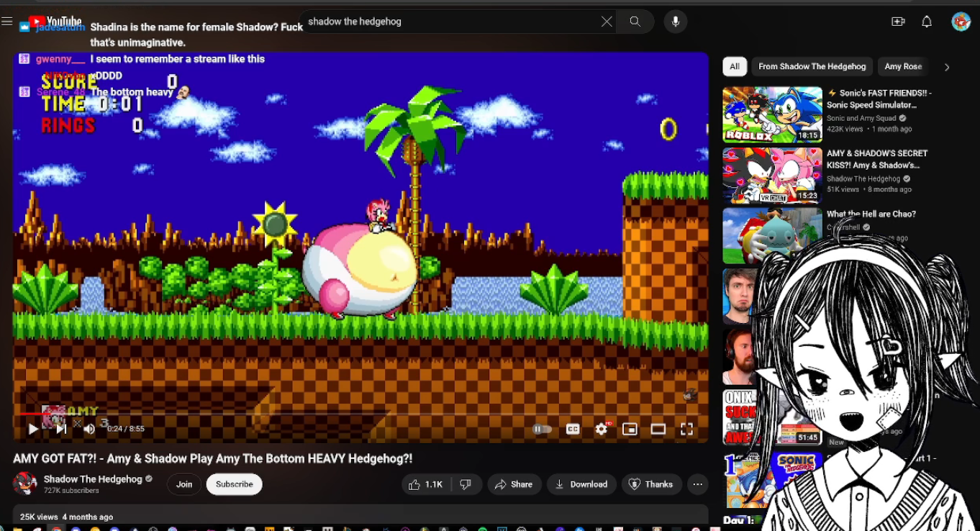Image resolution: width=980 pixels, height=531 pixels.
Task: Click the 'What the Hell are Chao?' title
Action: pyautogui.click(x=871, y=214)
